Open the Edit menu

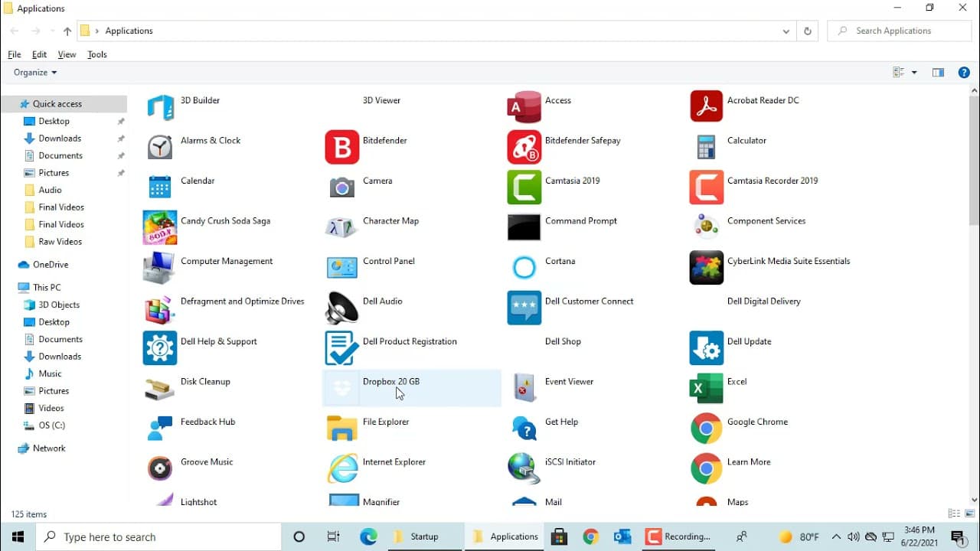click(x=39, y=54)
